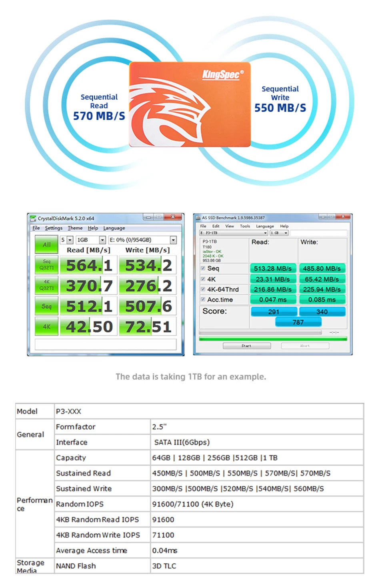
Task: Uncheck the 4K-64Thrd checkbox
Action: pos(203,289)
